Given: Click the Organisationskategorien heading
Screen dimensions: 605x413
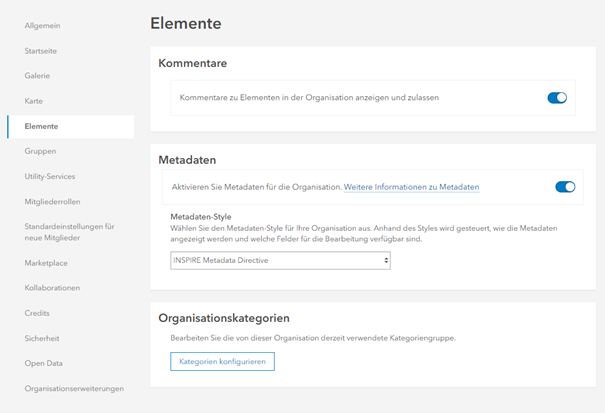Looking at the screenshot, I should tap(224, 318).
